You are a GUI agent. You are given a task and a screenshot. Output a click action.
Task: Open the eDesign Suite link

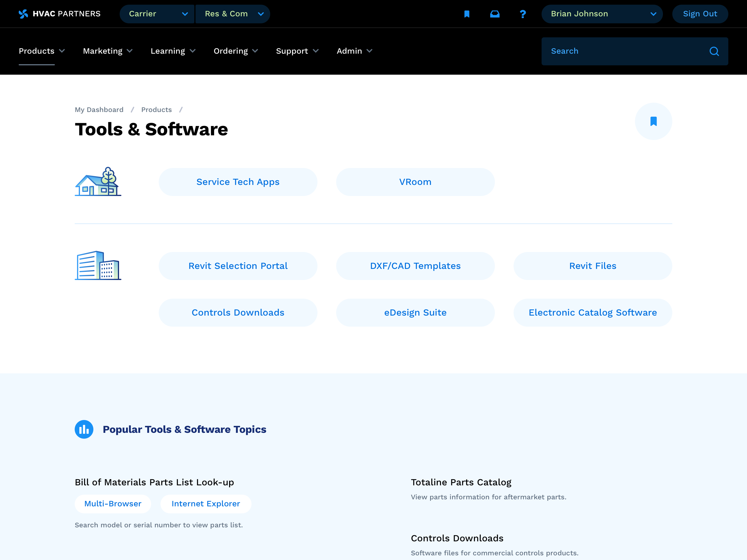tap(415, 313)
